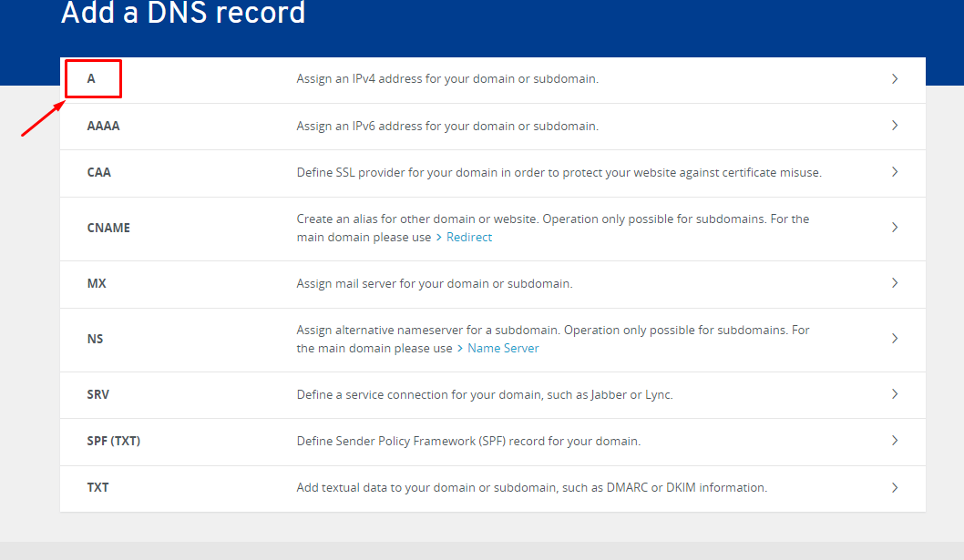Select the A record type label

pos(91,79)
